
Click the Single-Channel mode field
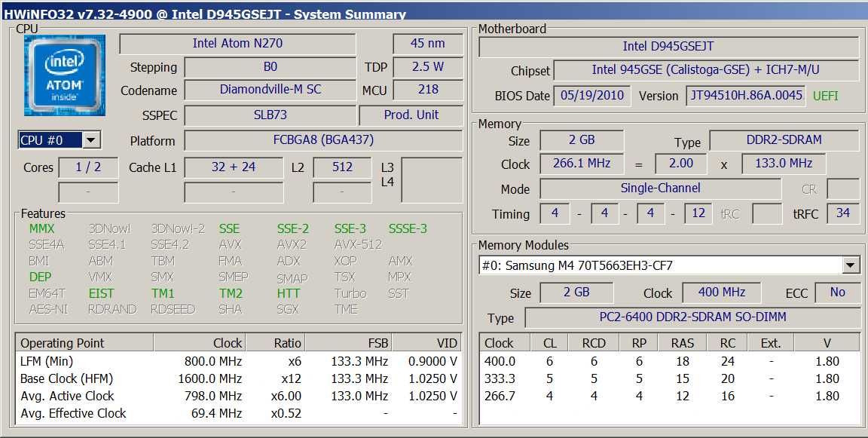660,188
